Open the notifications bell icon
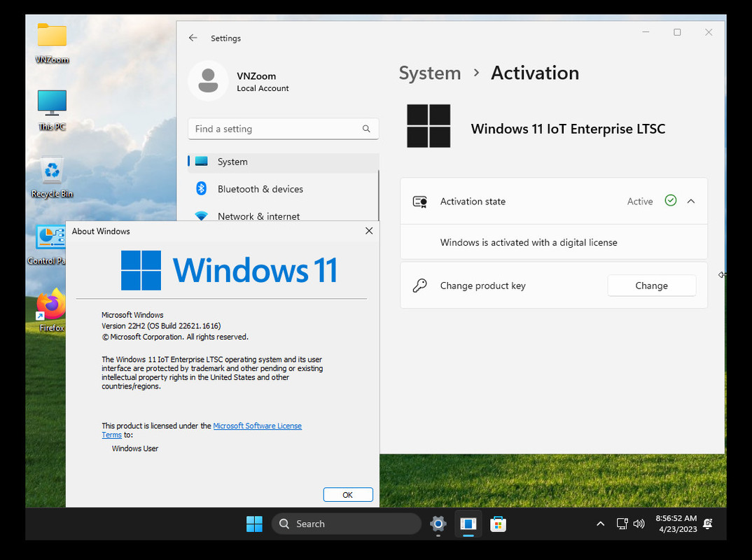 pyautogui.click(x=707, y=524)
